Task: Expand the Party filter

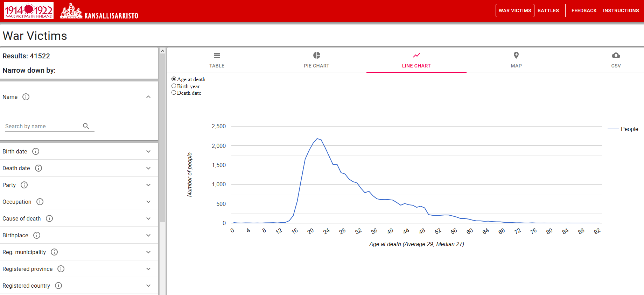Action: [x=148, y=185]
